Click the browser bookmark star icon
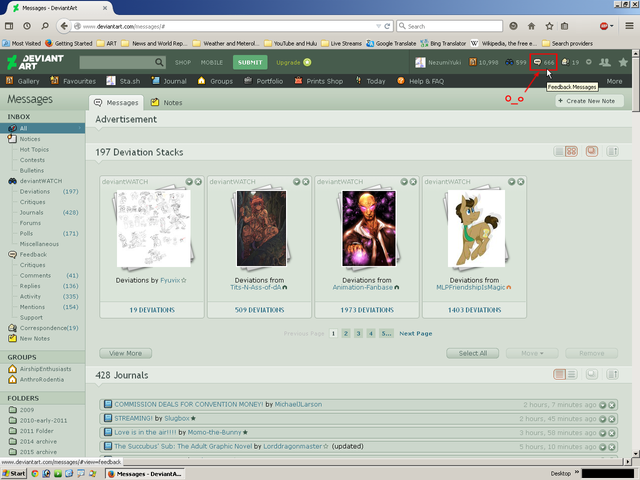This screenshot has height=480, width=640. click(549, 26)
